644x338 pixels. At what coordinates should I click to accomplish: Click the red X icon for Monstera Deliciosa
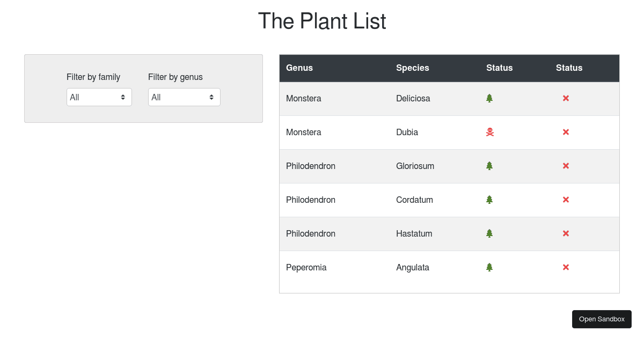coord(566,98)
